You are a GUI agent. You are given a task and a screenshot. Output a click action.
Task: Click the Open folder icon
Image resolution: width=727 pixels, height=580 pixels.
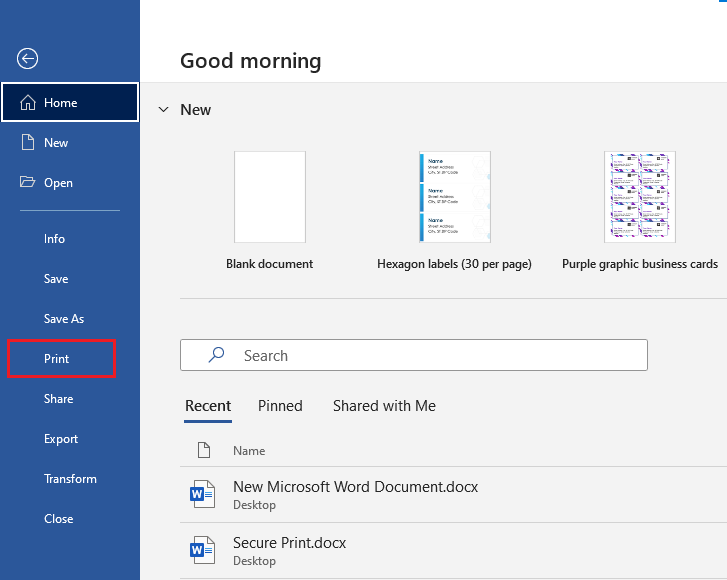27,182
